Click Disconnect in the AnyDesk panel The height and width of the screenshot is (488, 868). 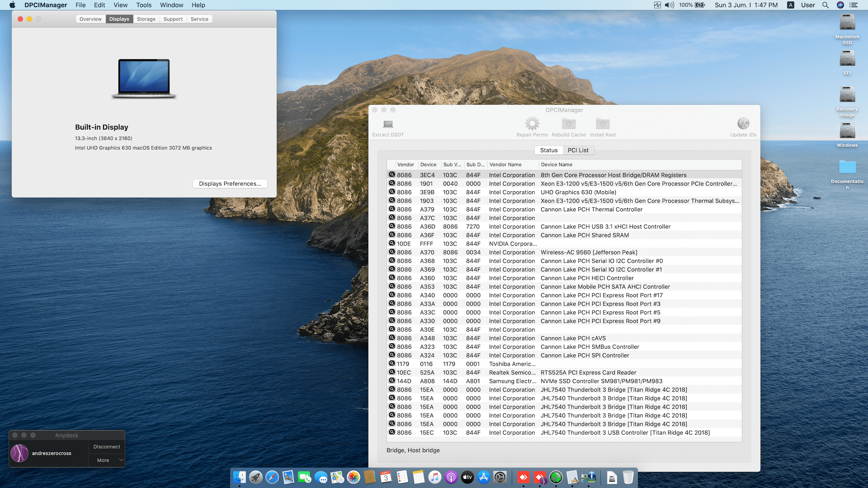[107, 446]
